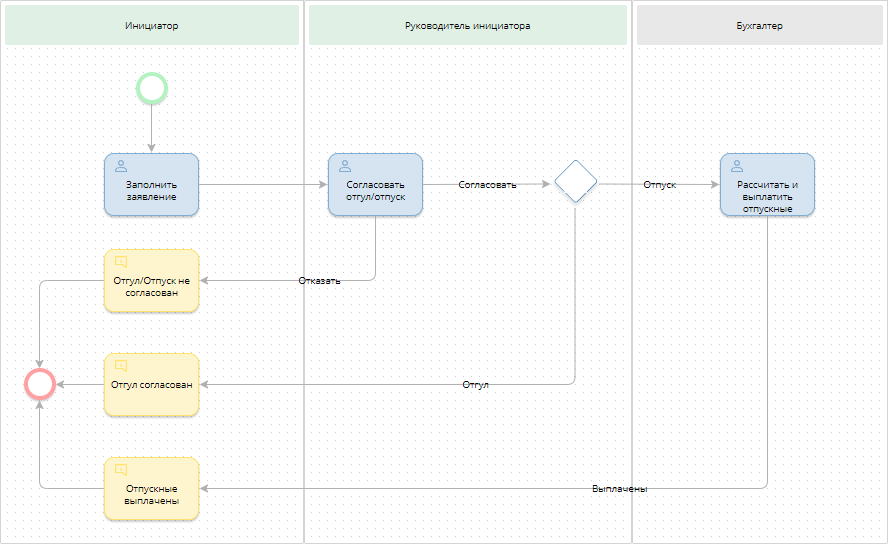Select the Бухгалтер swimlane header
The height and width of the screenshot is (544, 888).
tap(759, 25)
